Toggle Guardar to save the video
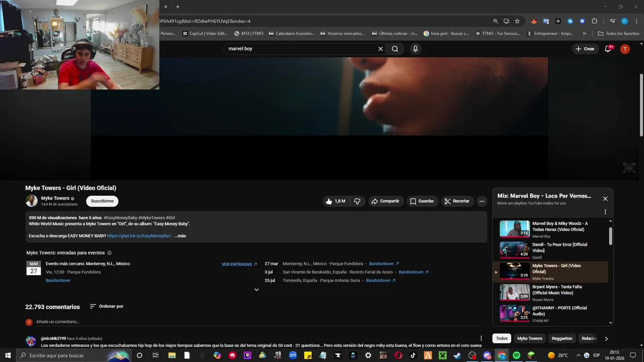This screenshot has height=362, width=644. point(422,201)
